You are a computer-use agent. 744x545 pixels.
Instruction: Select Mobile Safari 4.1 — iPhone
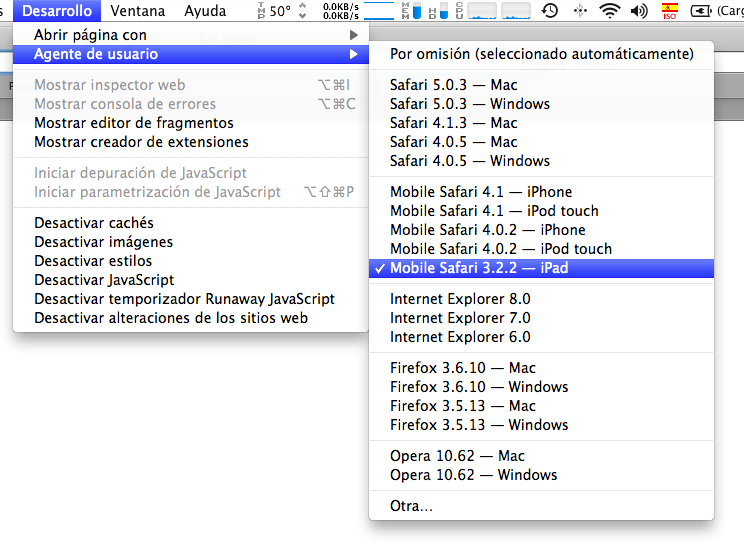coord(541,192)
